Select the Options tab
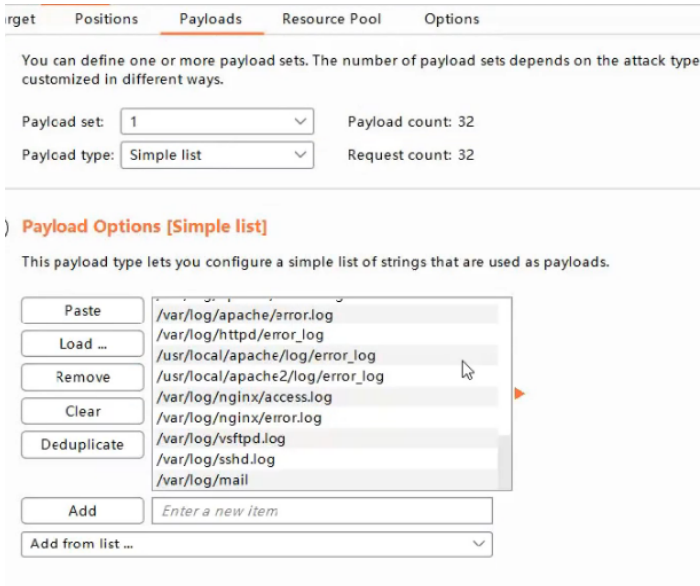700x586 pixels. tap(451, 19)
